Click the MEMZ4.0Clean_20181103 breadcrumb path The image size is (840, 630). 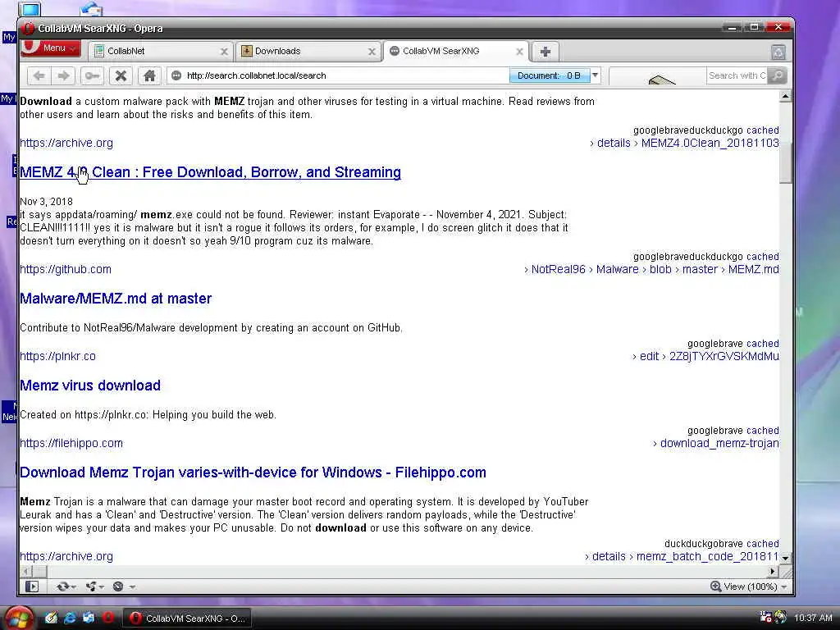710,143
